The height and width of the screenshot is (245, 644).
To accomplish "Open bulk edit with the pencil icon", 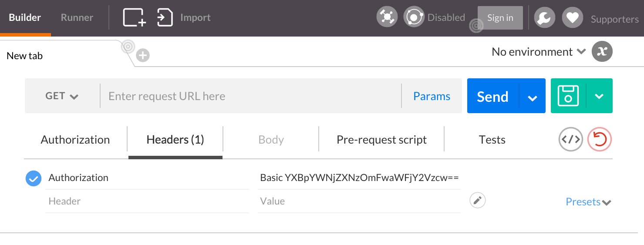I will click(x=478, y=200).
